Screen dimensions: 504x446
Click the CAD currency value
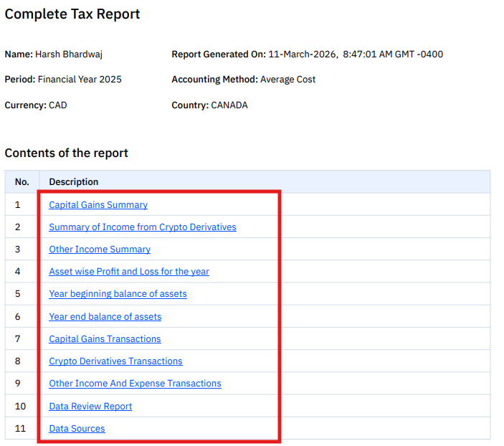[58, 105]
